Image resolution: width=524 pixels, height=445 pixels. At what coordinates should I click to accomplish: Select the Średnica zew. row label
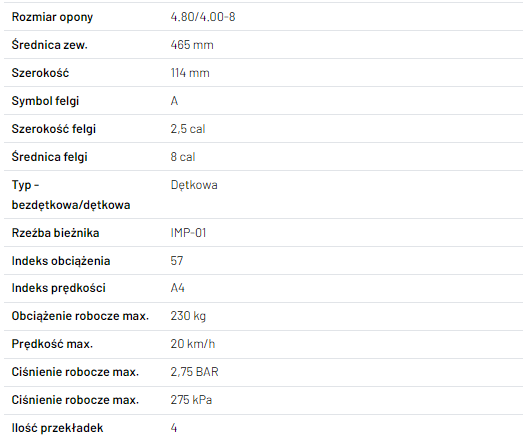tap(49, 45)
